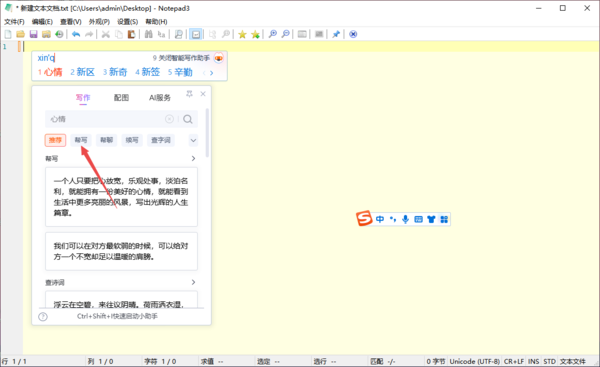The width and height of the screenshot is (600, 367).
Task: Expand more category chips with chevron
Action: click(193, 140)
